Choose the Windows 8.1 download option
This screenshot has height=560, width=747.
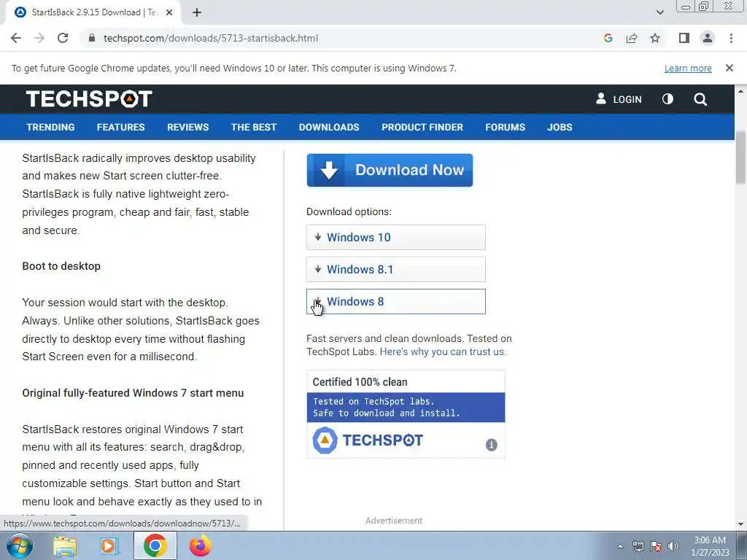[396, 270]
